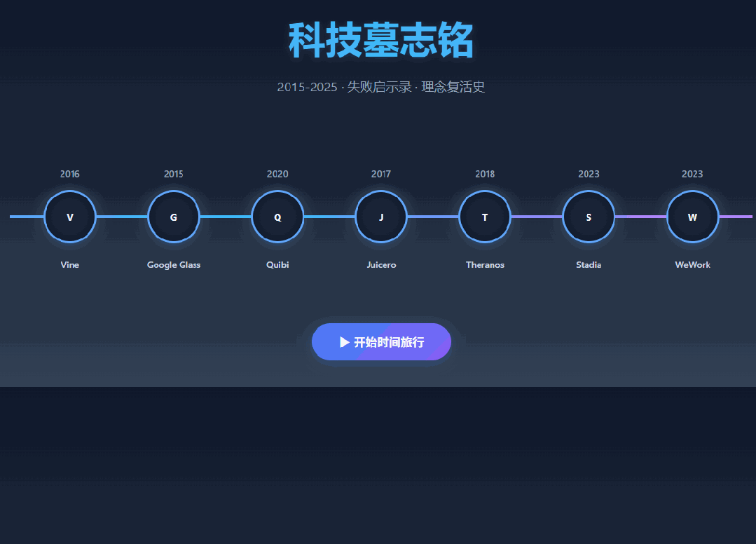This screenshot has height=544, width=756.
Task: Click the Quibi circle marked Q
Action: pos(277,217)
